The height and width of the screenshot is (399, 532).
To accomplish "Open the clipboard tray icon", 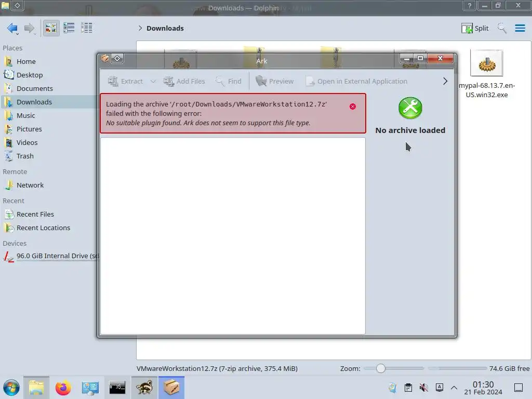I will (x=408, y=388).
